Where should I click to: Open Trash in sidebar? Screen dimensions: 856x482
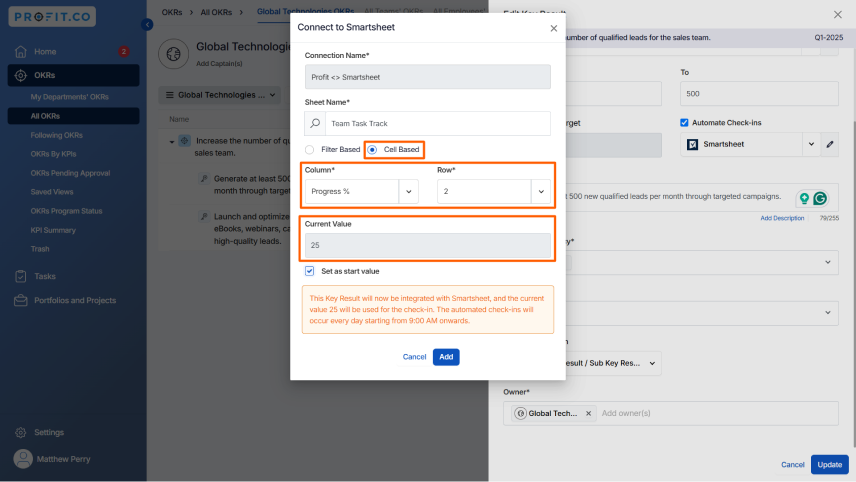40,248
